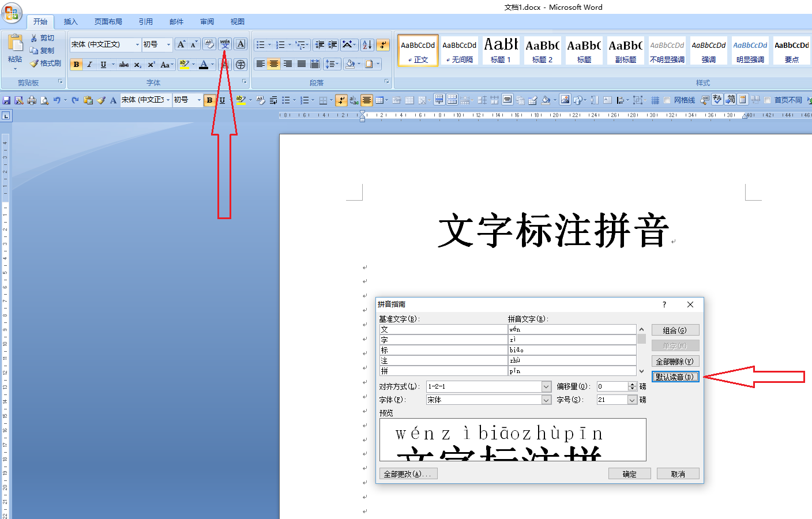
Task: Switch to the 邮件 tab
Action: (176, 22)
